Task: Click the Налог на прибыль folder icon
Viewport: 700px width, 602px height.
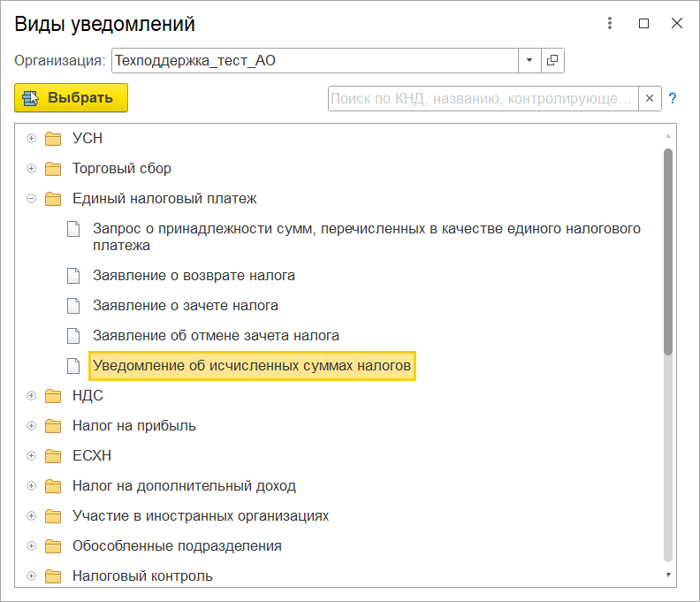Action: click(x=53, y=425)
